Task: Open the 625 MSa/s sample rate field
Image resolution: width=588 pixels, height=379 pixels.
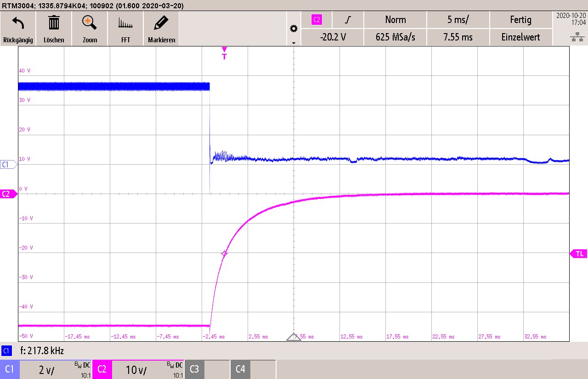Action: coord(396,37)
